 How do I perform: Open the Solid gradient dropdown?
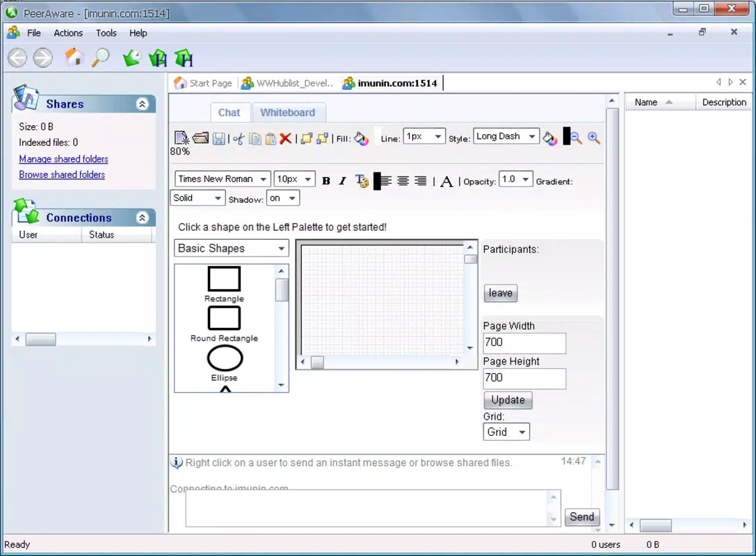point(198,198)
